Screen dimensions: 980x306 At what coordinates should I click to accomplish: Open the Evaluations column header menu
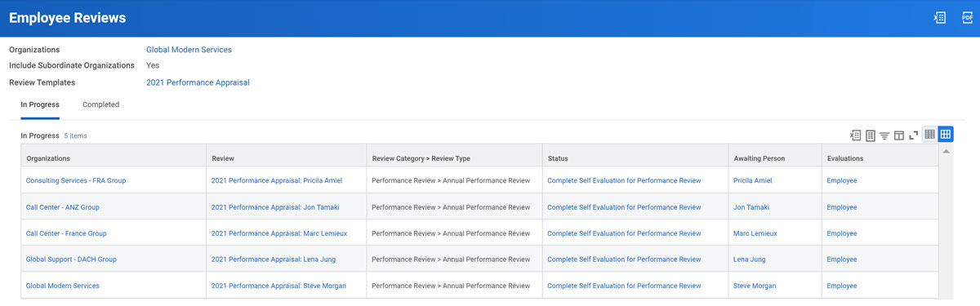pos(880,157)
